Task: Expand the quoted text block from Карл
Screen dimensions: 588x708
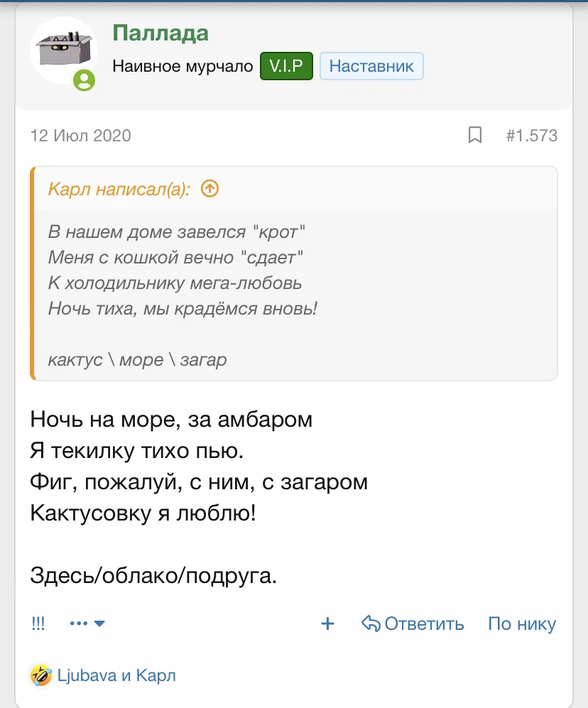Action: coord(294,295)
